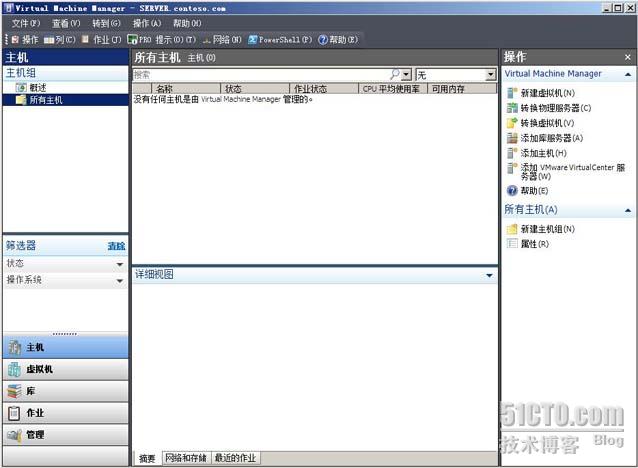The image size is (638, 468).
Task: Click the 清除 filter link
Action: click(116, 246)
